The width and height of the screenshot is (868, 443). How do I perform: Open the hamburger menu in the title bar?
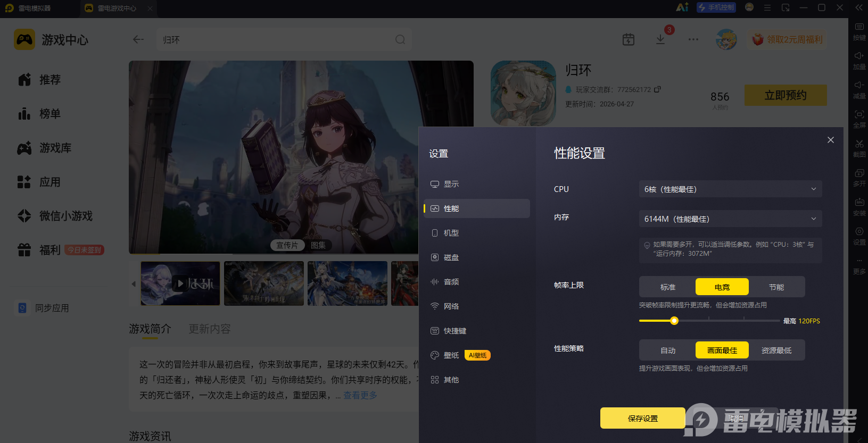coord(767,7)
